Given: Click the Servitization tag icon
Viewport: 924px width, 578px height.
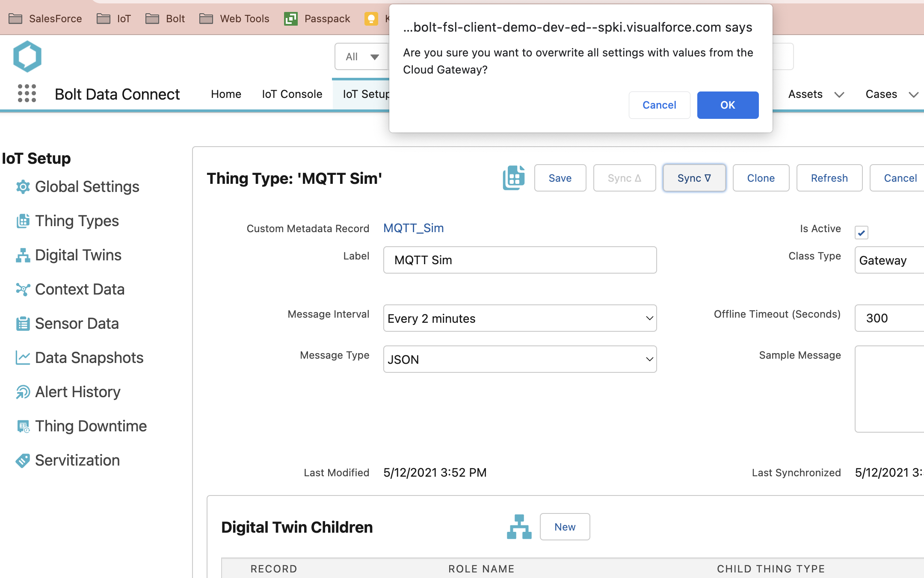Looking at the screenshot, I should click(23, 460).
